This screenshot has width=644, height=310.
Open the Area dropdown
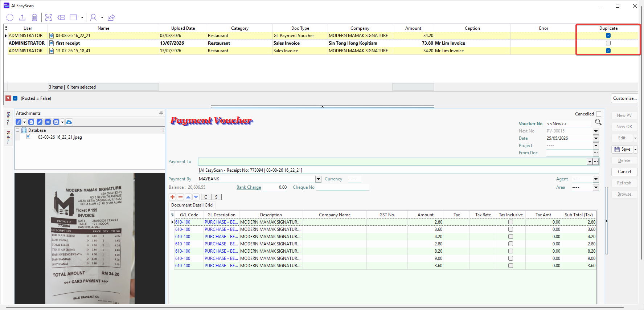pyautogui.click(x=596, y=187)
